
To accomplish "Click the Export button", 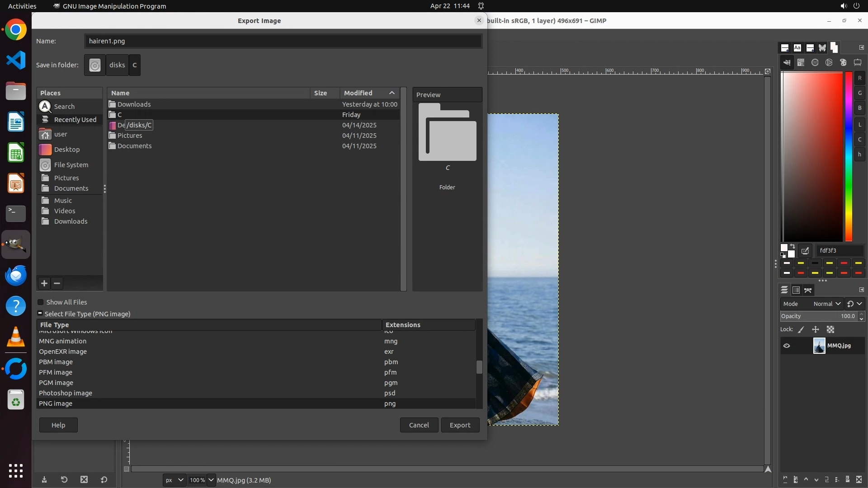I will [x=460, y=425].
